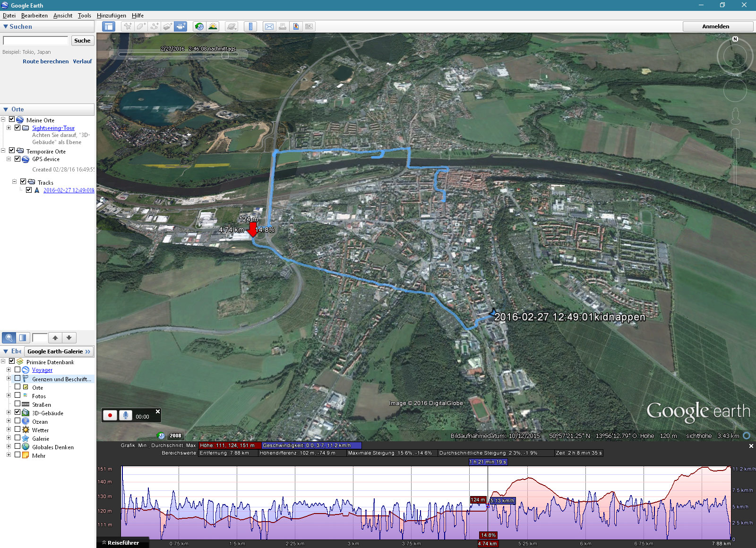Collapse the Tracks folder tree node
756x548 pixels.
(14, 181)
